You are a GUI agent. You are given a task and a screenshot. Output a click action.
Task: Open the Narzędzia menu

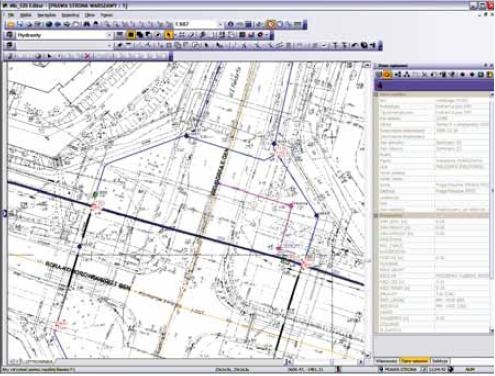click(x=47, y=15)
